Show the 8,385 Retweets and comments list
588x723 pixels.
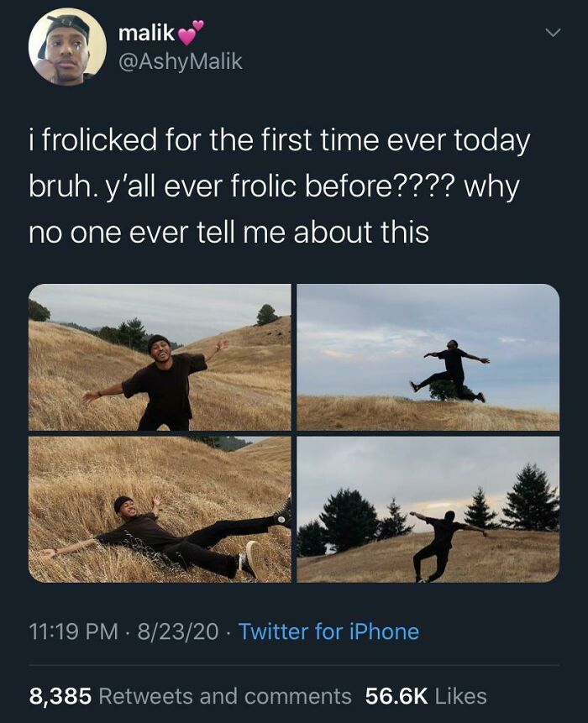coord(190,696)
